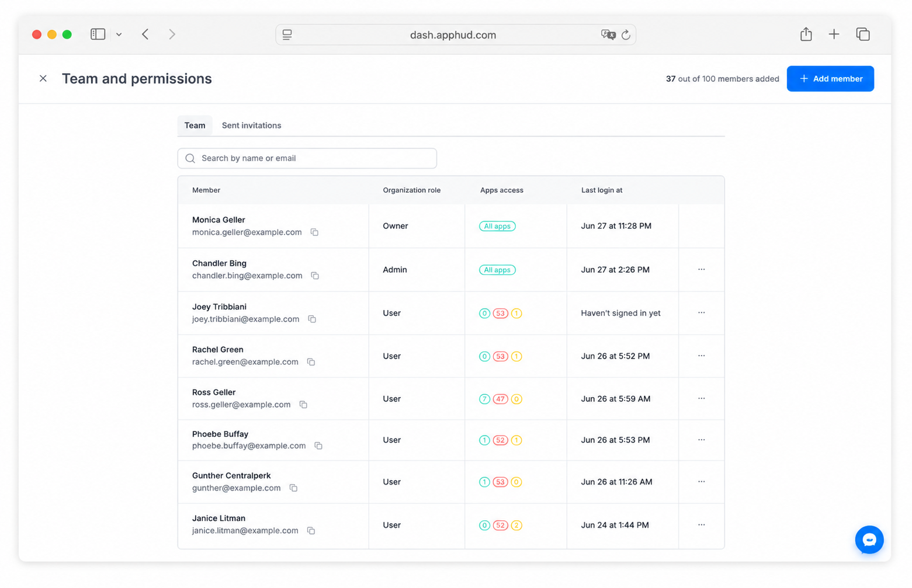Copy Rachel Green's email address
The width and height of the screenshot is (912, 588).
311,362
